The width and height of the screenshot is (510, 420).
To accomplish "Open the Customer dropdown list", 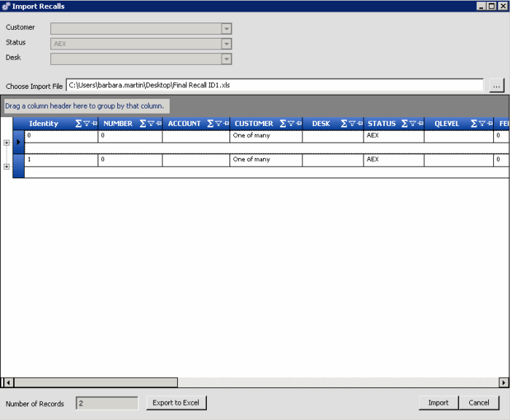I will pyautogui.click(x=227, y=28).
